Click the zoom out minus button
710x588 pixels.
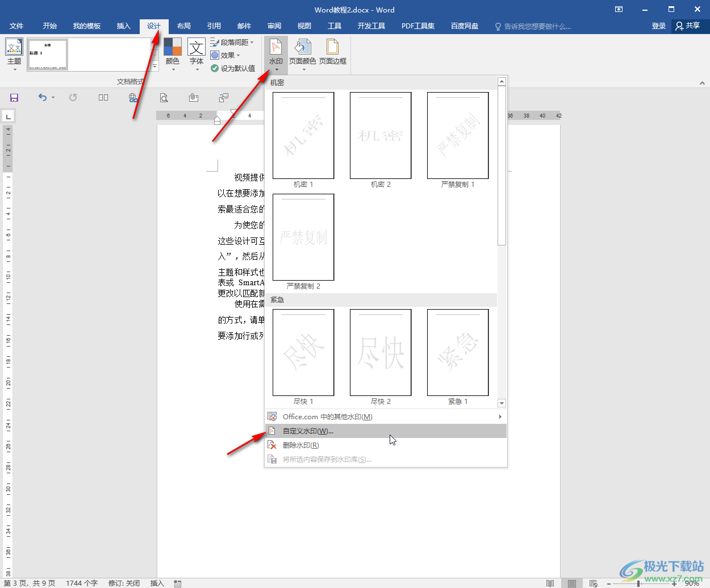608,583
